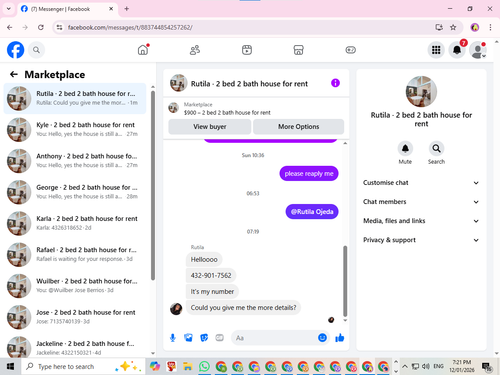This screenshot has height=375, width=500.
Task: Click the $900 listing Marketplace link
Action: point(227,113)
